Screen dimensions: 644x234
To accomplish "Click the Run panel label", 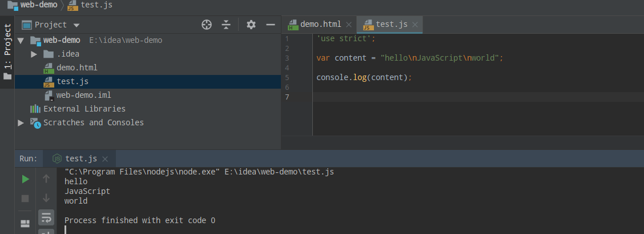I will [x=29, y=158].
